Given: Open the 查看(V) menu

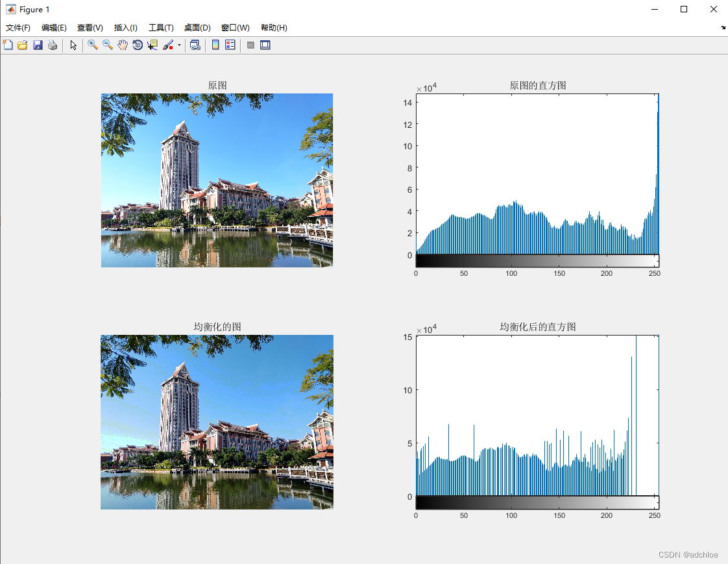Looking at the screenshot, I should (x=90, y=28).
